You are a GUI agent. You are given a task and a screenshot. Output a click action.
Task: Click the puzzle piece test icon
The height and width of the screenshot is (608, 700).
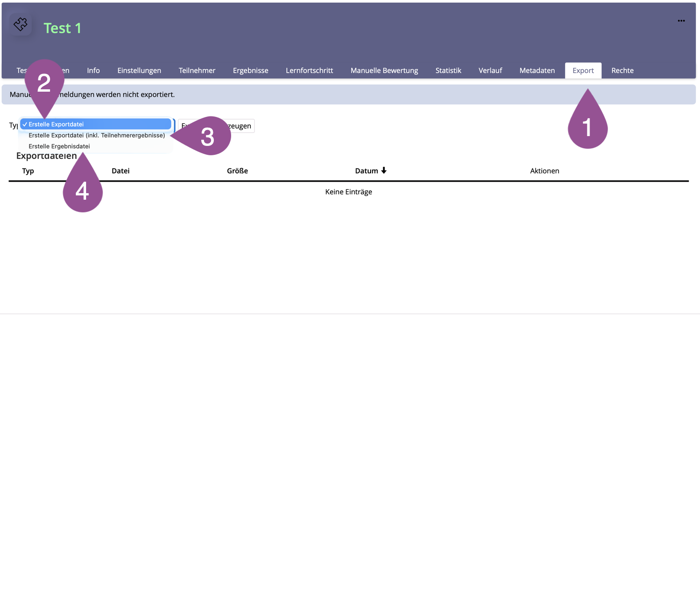click(21, 24)
